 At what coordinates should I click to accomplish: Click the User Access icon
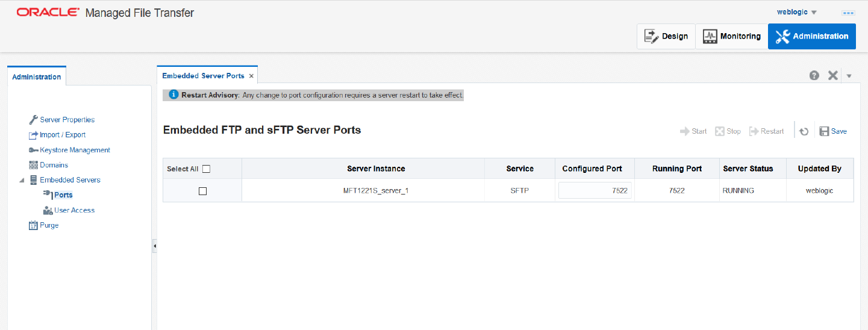(x=48, y=210)
